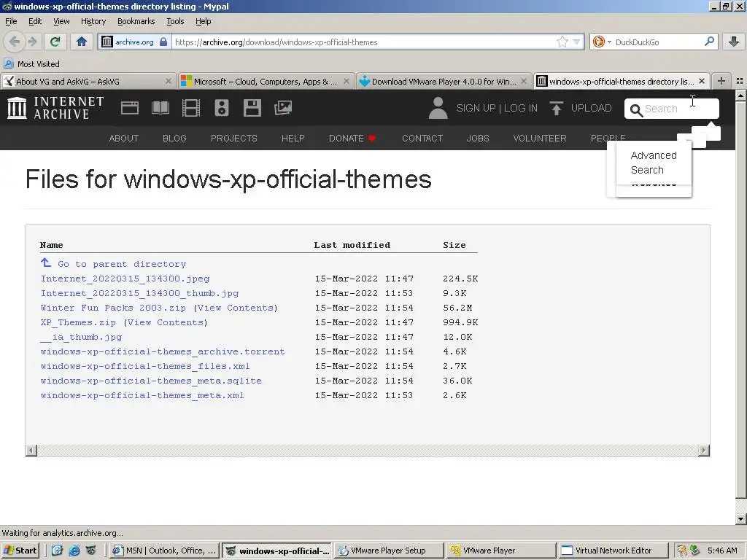
Task: Close the About VG and AskVG tab
Action: click(169, 82)
